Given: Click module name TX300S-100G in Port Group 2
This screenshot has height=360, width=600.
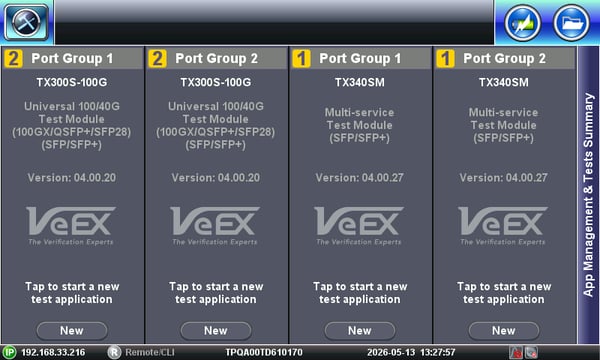Looking at the screenshot, I should [x=215, y=82].
